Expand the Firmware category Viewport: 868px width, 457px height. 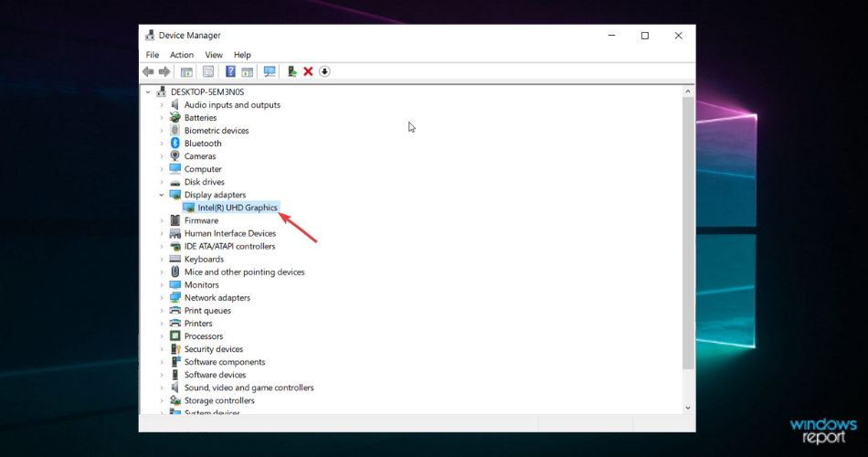pyautogui.click(x=162, y=220)
